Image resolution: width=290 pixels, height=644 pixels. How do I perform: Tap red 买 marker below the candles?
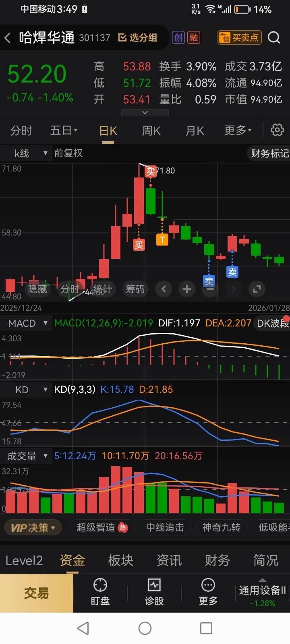[x=139, y=245]
